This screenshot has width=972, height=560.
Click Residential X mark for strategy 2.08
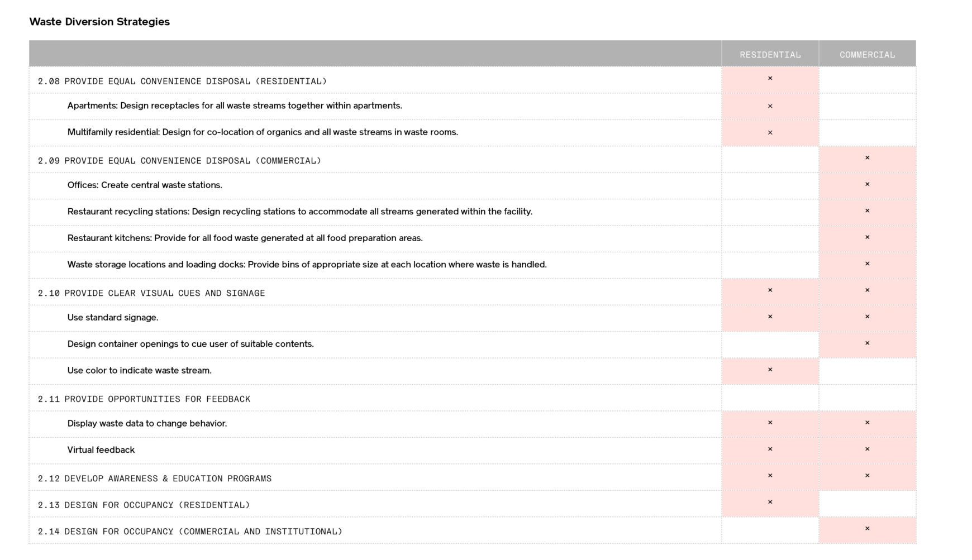point(770,78)
